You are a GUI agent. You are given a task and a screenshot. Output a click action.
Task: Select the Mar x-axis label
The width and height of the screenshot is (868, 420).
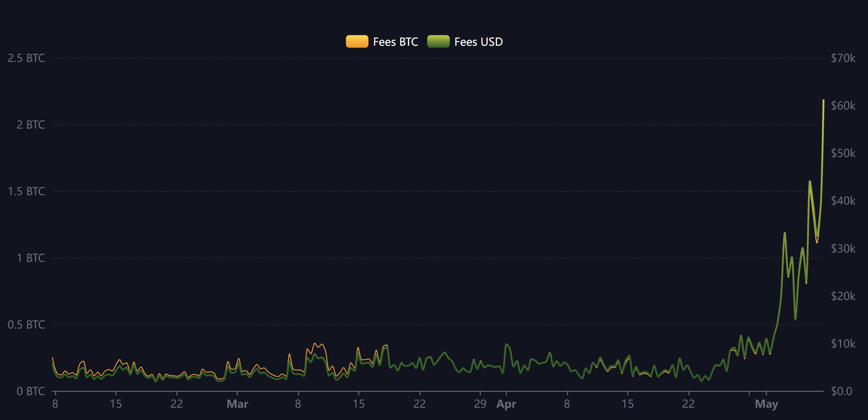click(237, 404)
